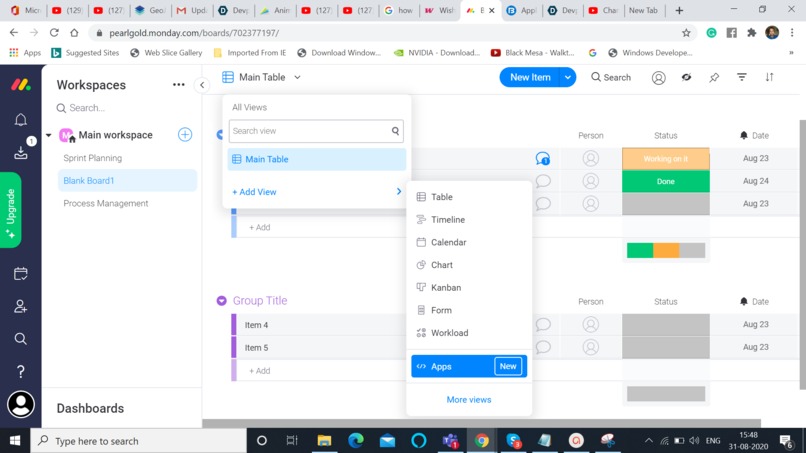Select the Apps view option
This screenshot has height=453, width=806.
(x=469, y=366)
